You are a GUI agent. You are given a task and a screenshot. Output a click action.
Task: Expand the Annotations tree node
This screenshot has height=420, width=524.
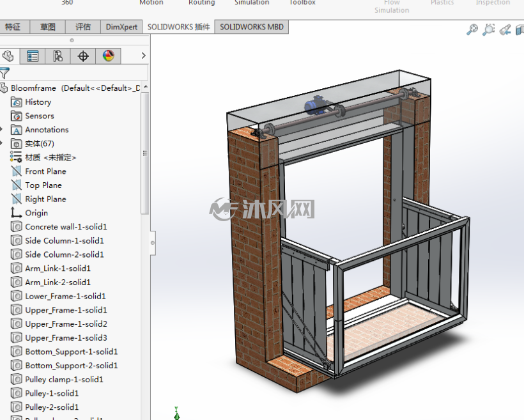[x=2, y=129]
